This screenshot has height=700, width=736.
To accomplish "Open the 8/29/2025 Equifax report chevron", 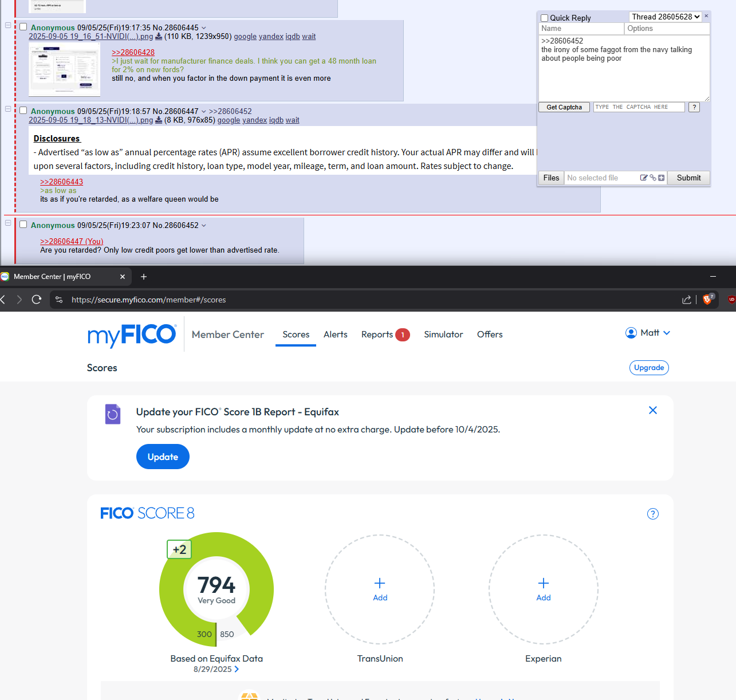I will [x=237, y=669].
